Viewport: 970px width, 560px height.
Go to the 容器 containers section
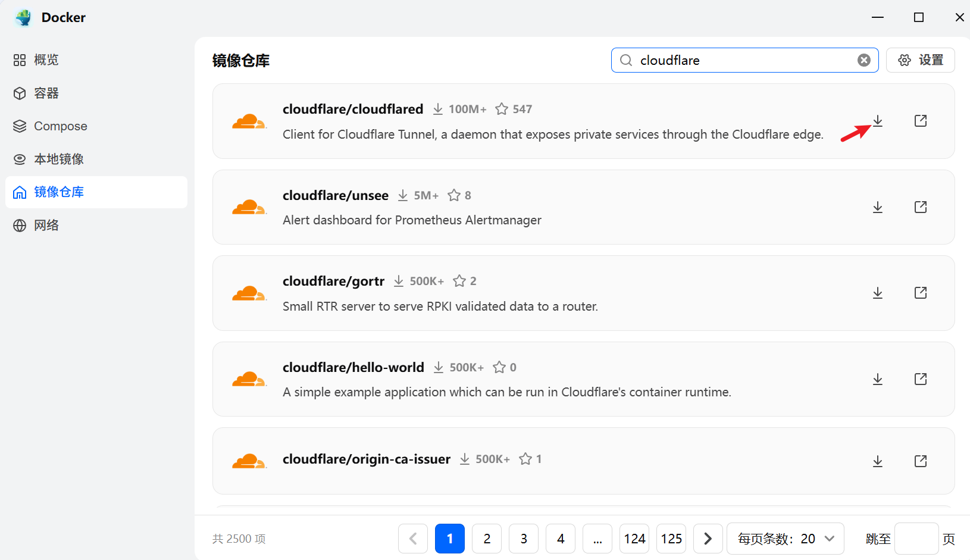coord(96,93)
